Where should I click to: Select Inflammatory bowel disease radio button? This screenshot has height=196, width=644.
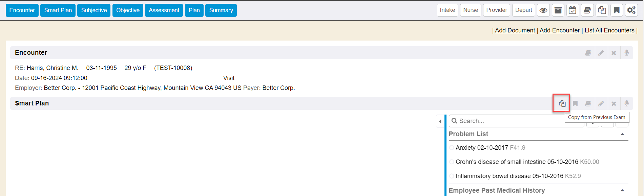click(x=452, y=176)
